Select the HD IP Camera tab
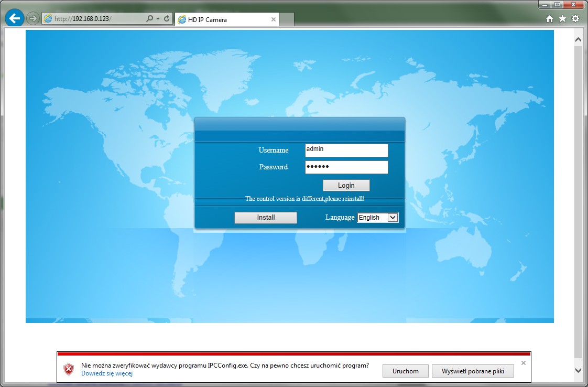Screen dimensions: 588x387 click(226, 19)
